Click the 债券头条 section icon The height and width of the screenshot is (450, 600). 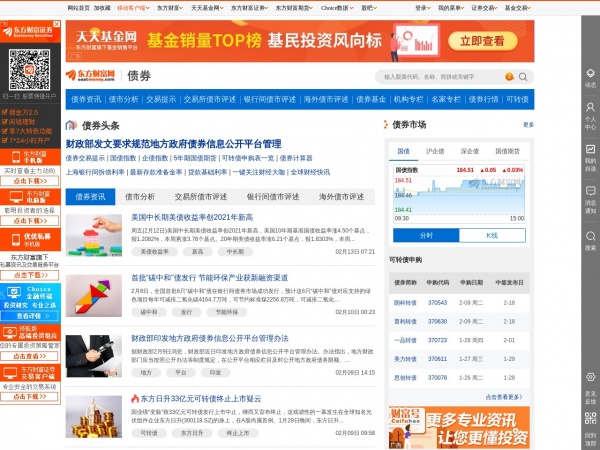click(71, 125)
